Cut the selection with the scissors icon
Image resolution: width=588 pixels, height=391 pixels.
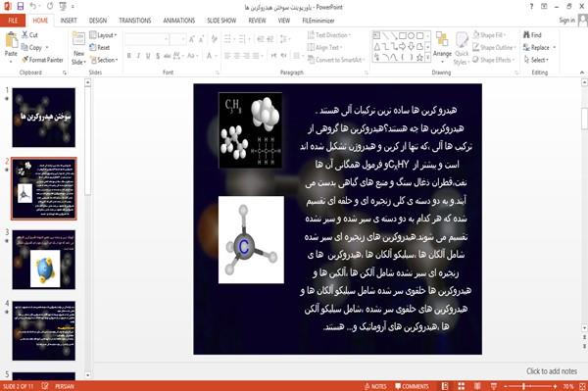coord(24,35)
